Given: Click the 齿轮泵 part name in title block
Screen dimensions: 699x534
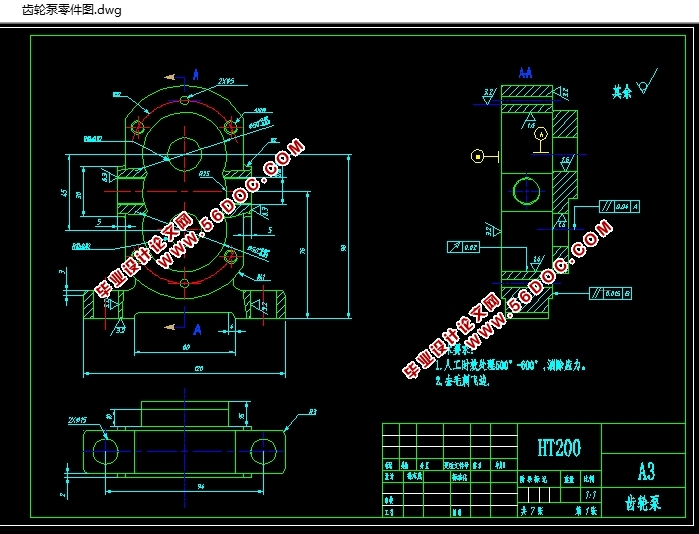Looking at the screenshot, I should [x=642, y=503].
